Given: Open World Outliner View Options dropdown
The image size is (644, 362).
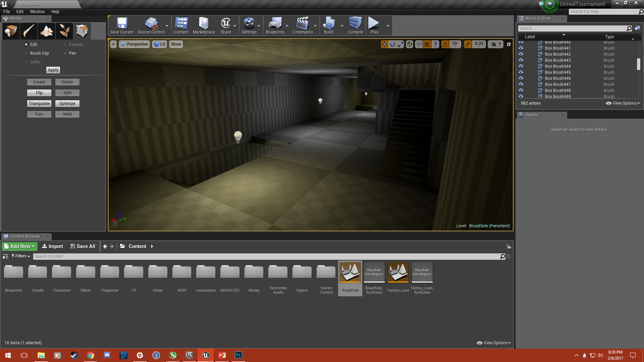Looking at the screenshot, I should coord(623,103).
